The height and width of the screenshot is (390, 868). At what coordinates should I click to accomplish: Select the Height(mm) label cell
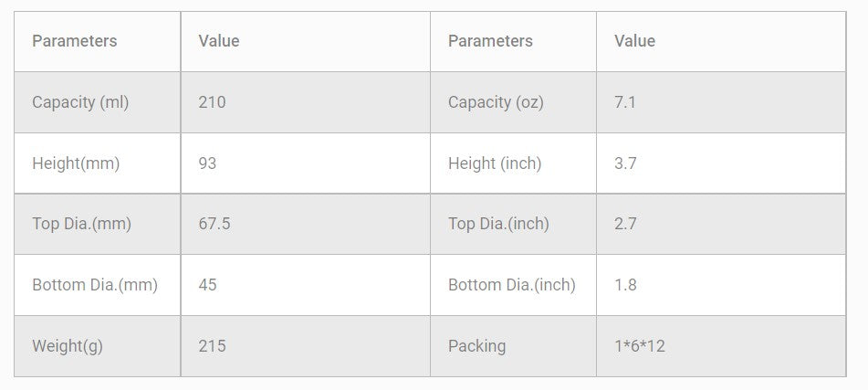click(x=76, y=163)
